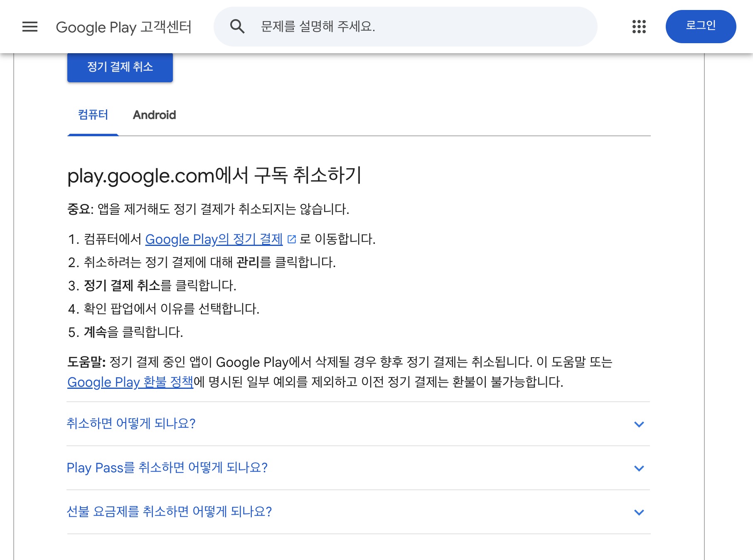753x560 pixels.
Task: Click the 정기 결제 취소 button
Action: (x=120, y=67)
